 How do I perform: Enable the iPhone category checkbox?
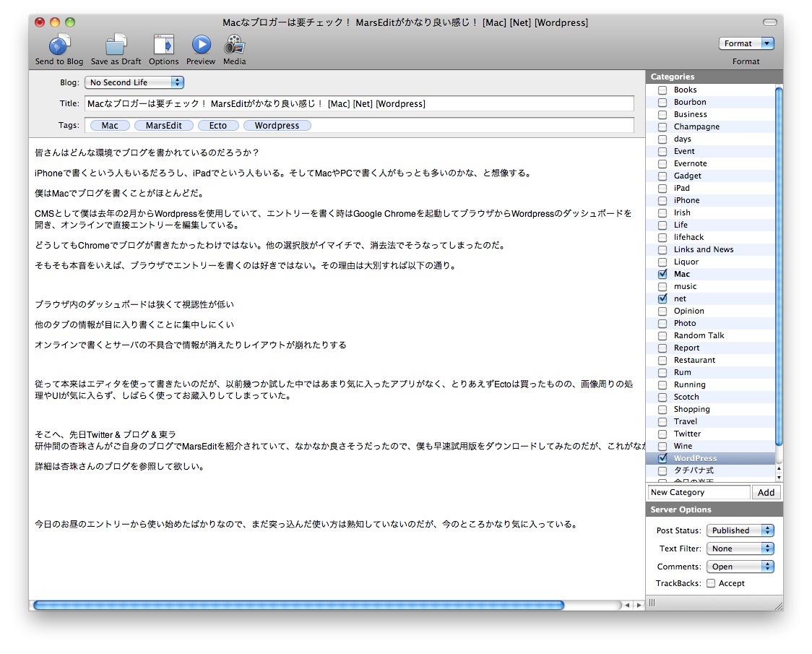click(662, 201)
